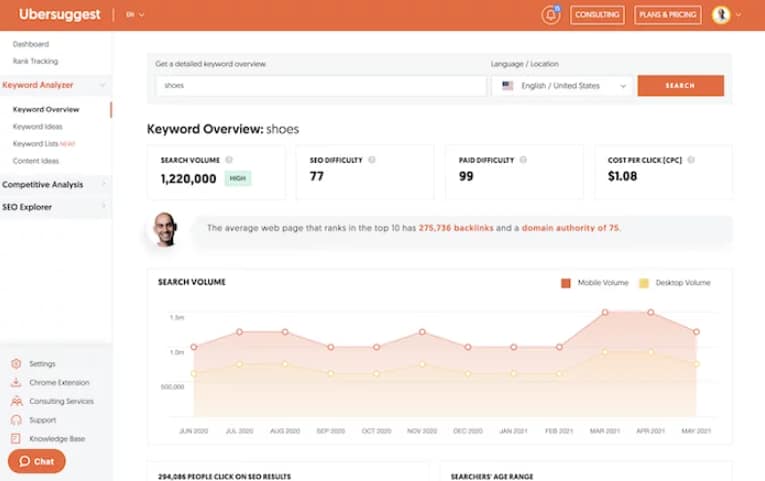Click the SEO Difficulty info icon
765x481 pixels.
click(x=372, y=160)
